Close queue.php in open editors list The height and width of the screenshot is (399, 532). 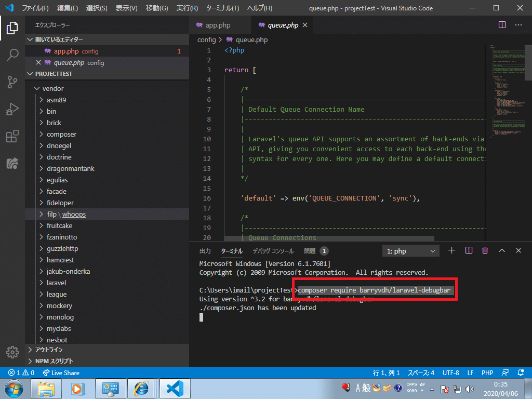tap(38, 62)
